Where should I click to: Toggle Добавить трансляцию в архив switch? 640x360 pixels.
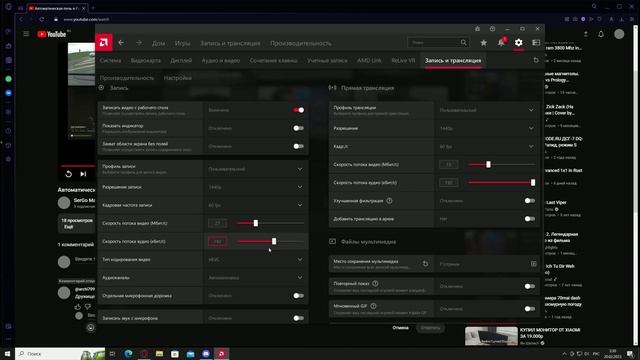(529, 219)
